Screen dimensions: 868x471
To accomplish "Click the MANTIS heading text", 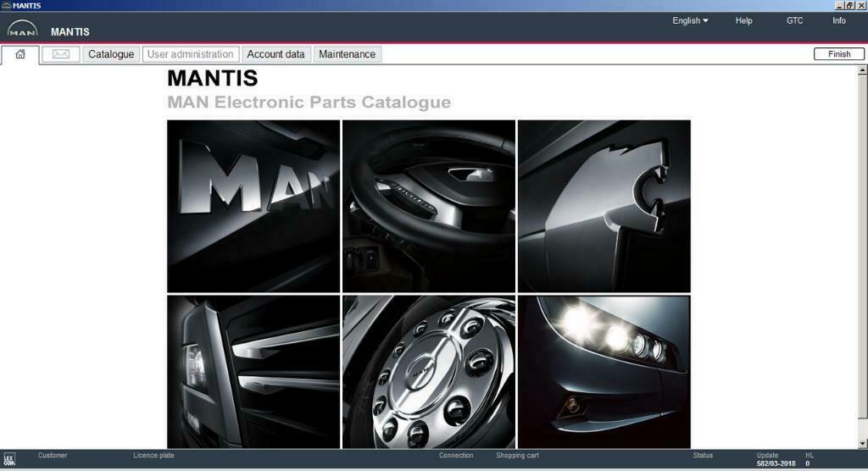I will pos(213,78).
